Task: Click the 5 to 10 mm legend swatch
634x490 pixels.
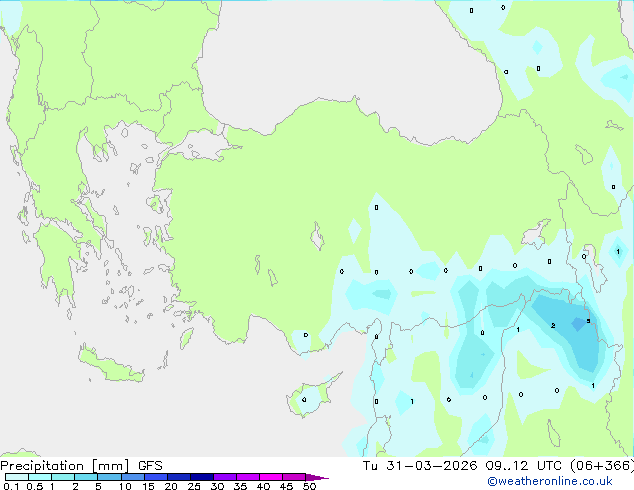Action: tap(109, 477)
